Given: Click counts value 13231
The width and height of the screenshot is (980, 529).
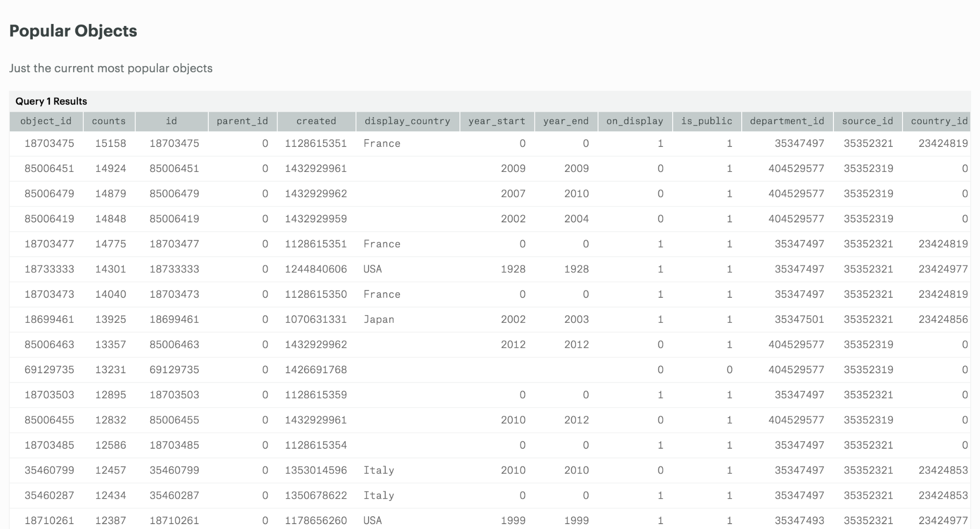Looking at the screenshot, I should 111,370.
